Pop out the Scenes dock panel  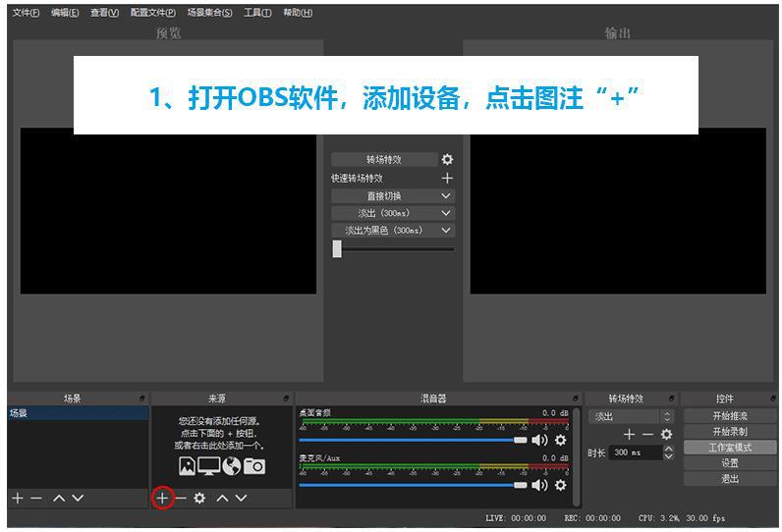click(142, 398)
